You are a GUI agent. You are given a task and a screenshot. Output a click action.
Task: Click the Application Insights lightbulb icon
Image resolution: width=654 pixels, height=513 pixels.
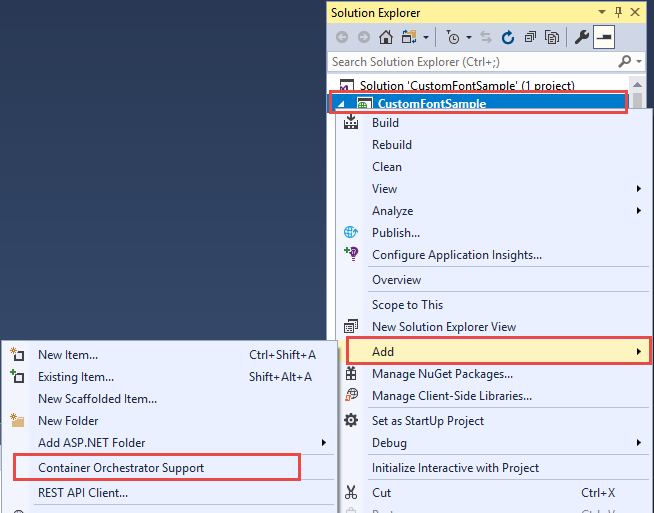[x=352, y=254]
